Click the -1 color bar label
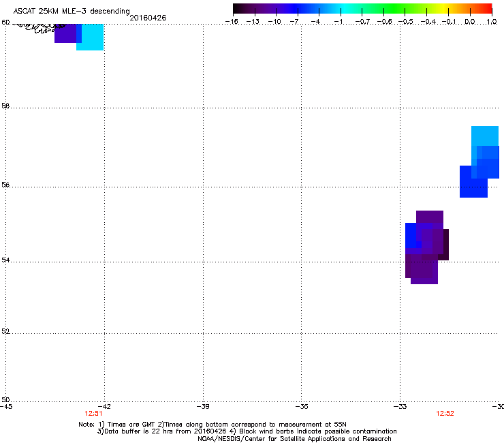Viewport: 504px width, 443px height. coord(338,22)
